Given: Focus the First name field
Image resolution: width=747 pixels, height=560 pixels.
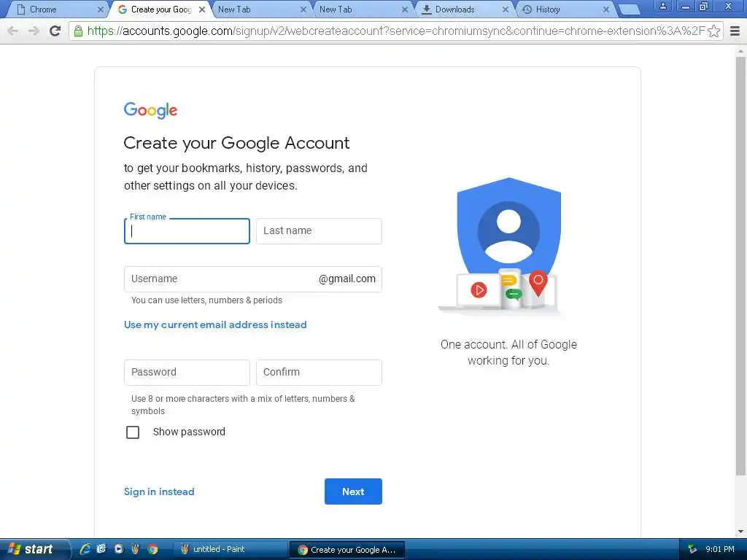Looking at the screenshot, I should 187,231.
